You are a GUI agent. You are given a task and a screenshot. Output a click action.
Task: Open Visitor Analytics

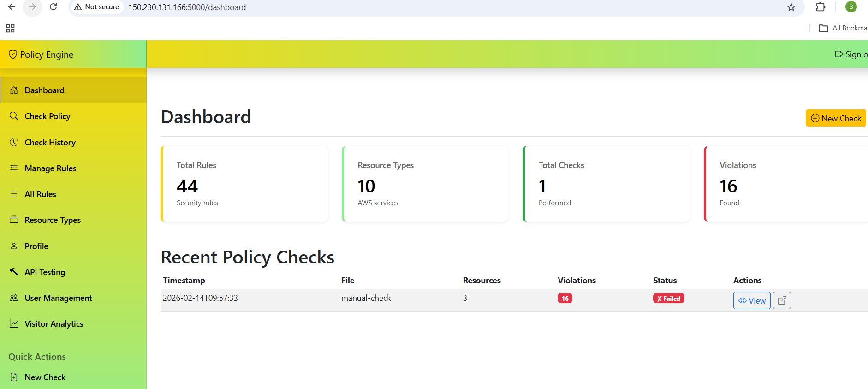click(73, 323)
